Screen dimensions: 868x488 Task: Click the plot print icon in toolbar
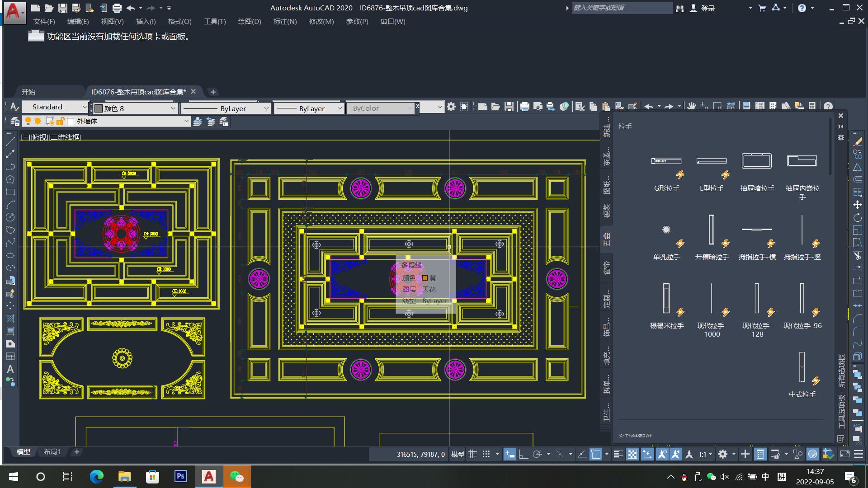coord(524,107)
